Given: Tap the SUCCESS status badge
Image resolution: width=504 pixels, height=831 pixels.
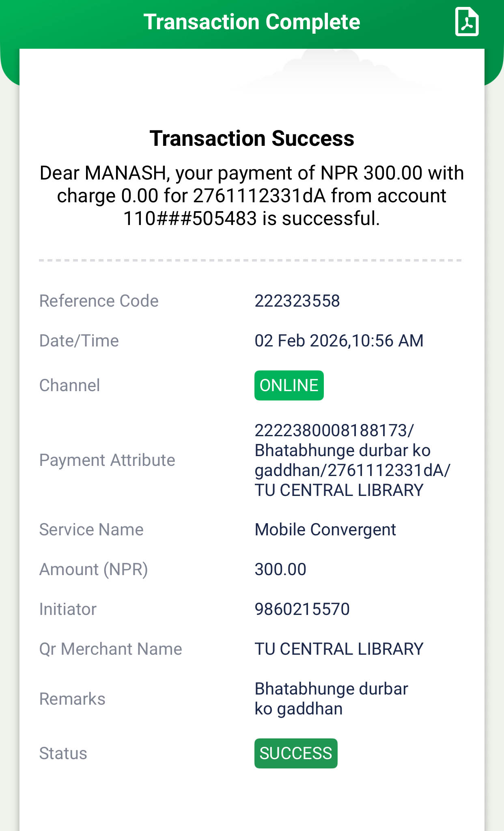Looking at the screenshot, I should pyautogui.click(x=296, y=753).
